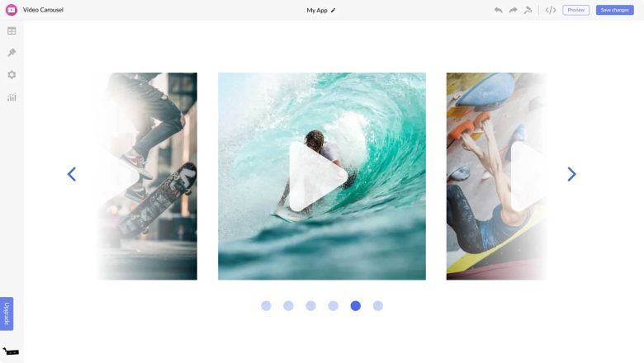Image resolution: width=644 pixels, height=363 pixels.
Task: Select the last carousel pagination dot
Action: pyautogui.click(x=377, y=306)
